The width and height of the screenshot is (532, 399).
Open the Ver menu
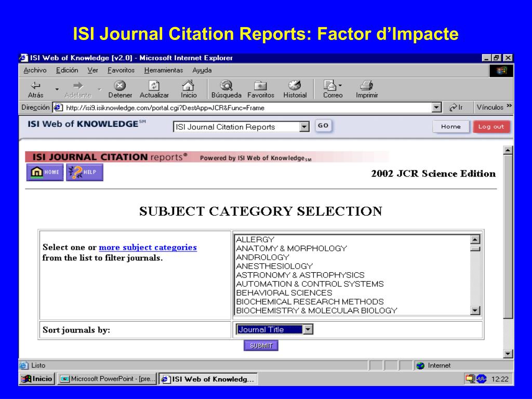(92, 70)
